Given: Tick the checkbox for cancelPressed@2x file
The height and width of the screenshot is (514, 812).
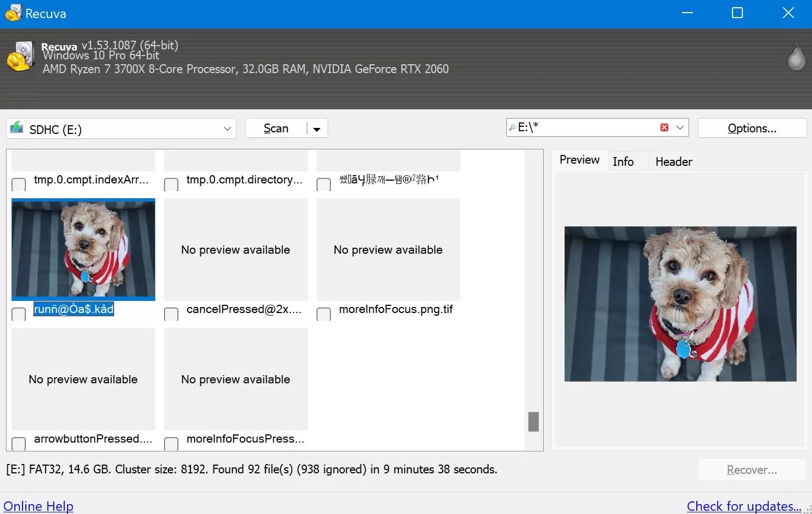Looking at the screenshot, I should pos(171,314).
